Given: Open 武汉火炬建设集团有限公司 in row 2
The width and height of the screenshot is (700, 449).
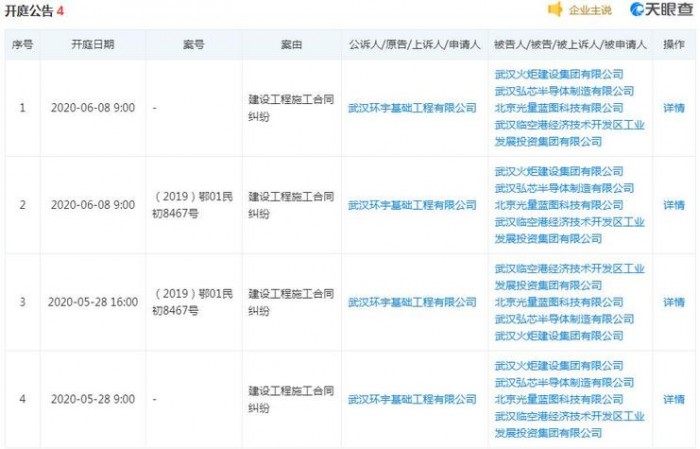Looking at the screenshot, I should [559, 171].
